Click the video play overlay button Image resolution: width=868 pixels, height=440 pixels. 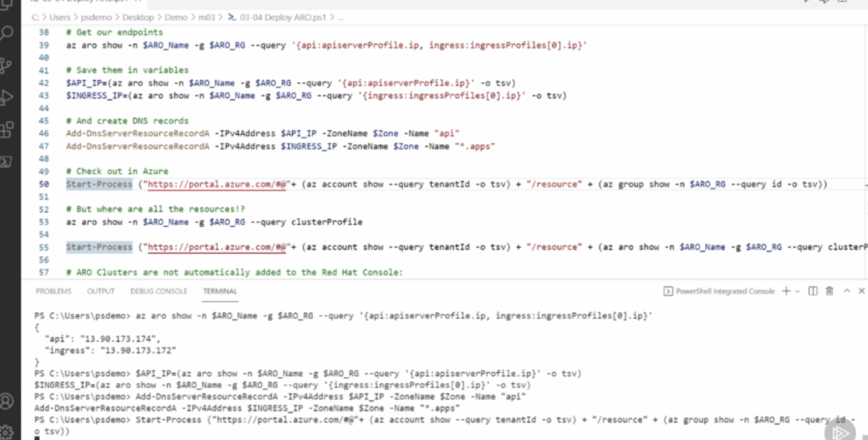[x=839, y=433]
